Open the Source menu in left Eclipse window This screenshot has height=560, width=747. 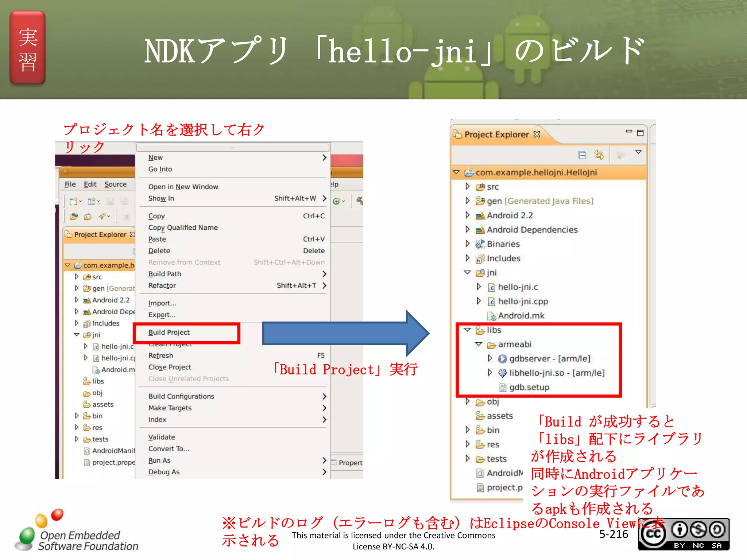click(x=115, y=184)
